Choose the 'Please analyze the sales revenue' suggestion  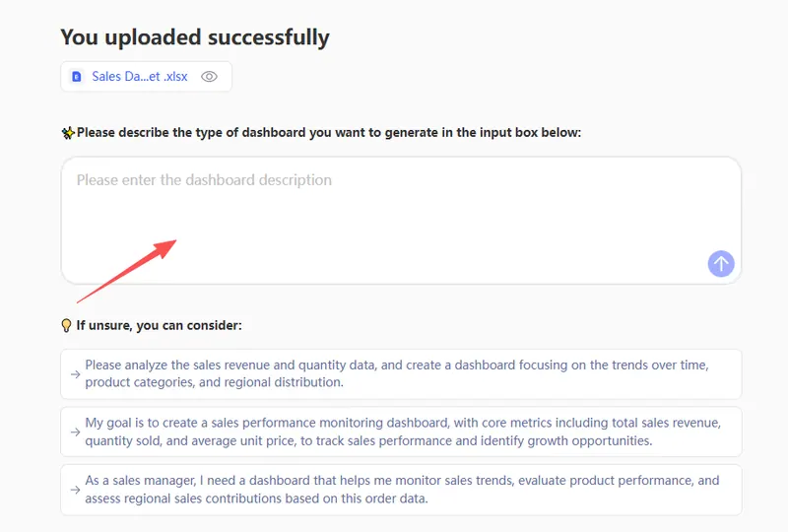point(396,373)
